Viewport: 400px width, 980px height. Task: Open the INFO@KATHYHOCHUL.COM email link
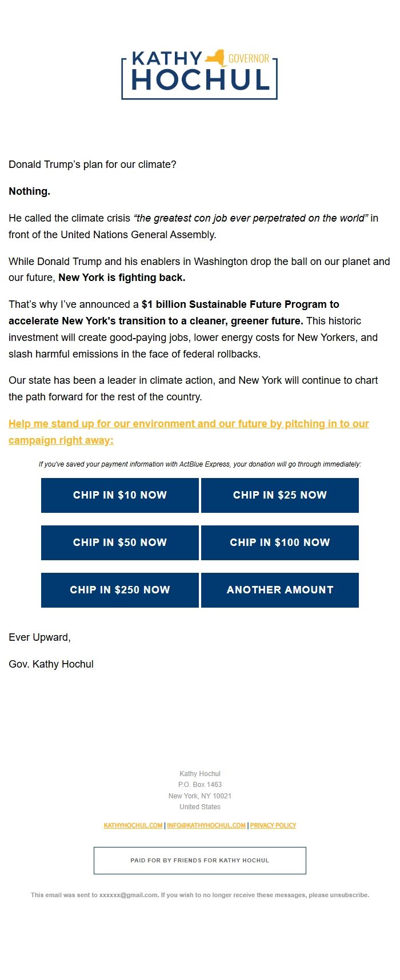206,825
